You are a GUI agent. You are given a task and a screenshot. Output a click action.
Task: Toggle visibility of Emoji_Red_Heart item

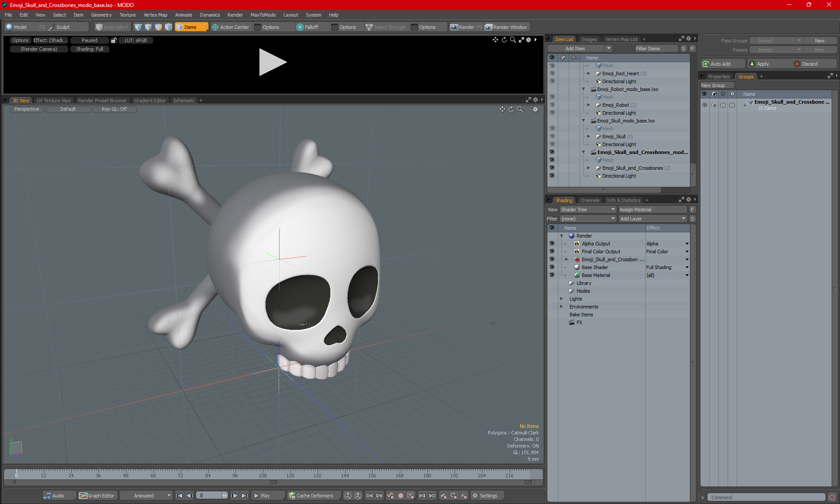pos(552,73)
